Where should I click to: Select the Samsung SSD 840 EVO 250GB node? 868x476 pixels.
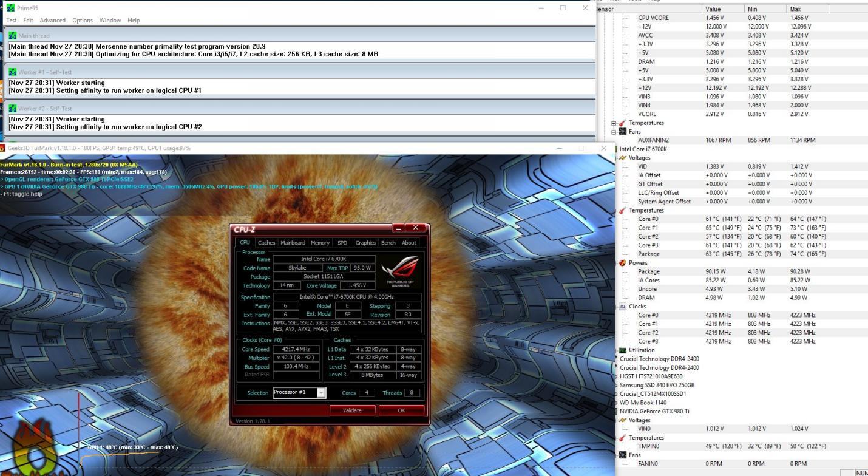[657, 386]
